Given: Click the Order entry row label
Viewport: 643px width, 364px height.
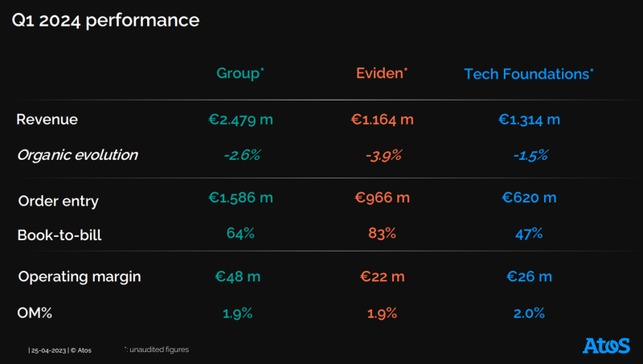Looking at the screenshot, I should 58,201.
